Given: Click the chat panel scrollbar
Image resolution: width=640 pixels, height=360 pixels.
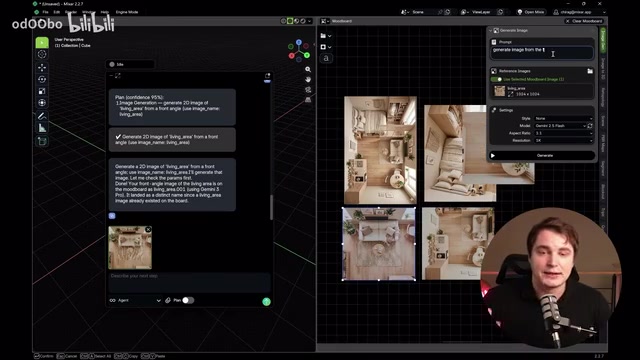Looking at the screenshot, I should [271, 207].
